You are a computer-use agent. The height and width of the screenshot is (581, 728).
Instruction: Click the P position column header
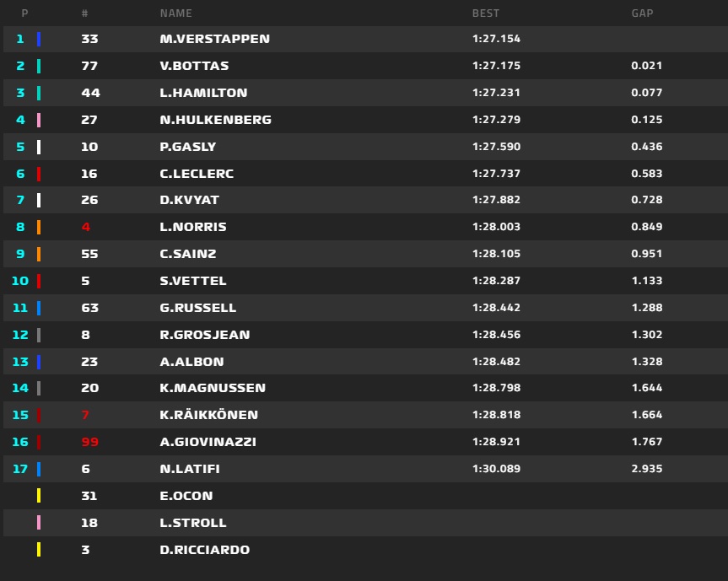25,13
